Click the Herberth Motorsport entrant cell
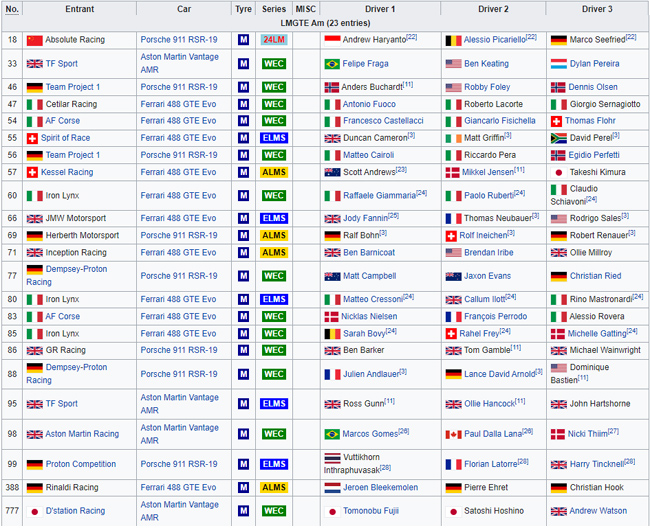This screenshot has width=650, height=528. [79, 235]
